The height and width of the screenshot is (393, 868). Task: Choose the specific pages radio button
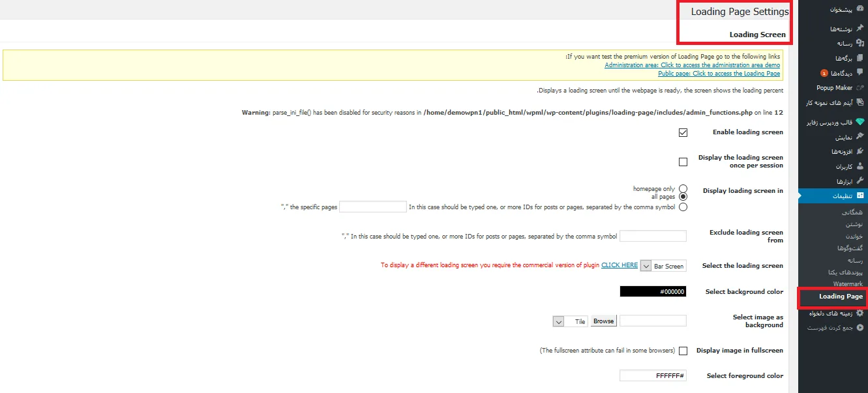click(683, 207)
